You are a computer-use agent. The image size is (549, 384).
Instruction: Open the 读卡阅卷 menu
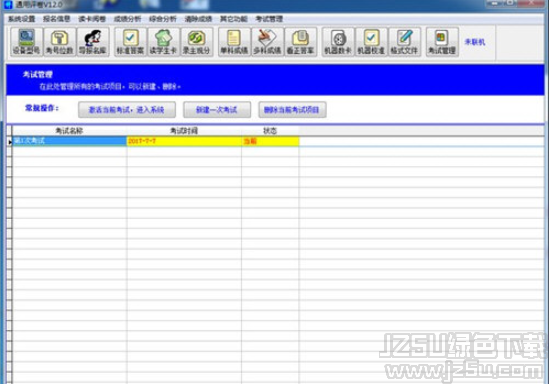click(x=92, y=19)
